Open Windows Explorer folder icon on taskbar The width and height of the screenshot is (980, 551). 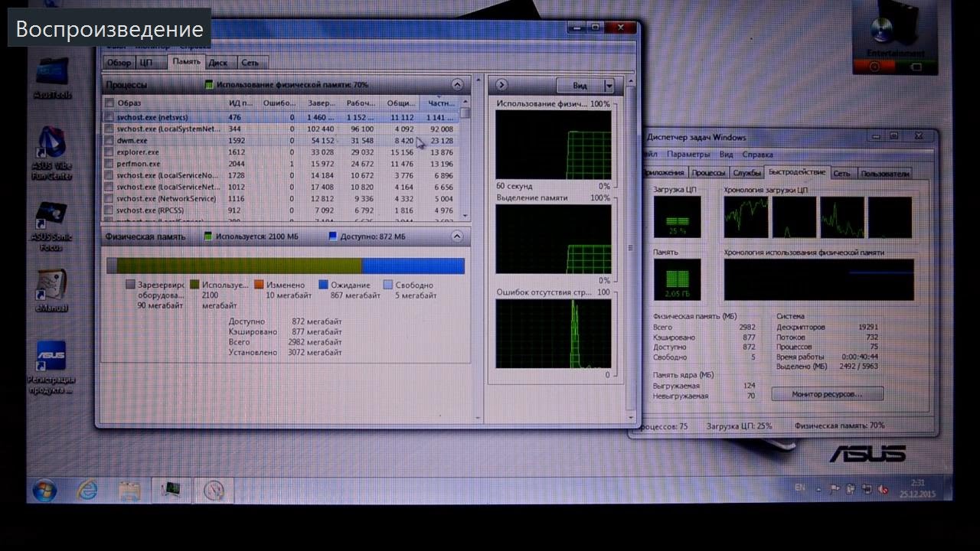pos(129,490)
